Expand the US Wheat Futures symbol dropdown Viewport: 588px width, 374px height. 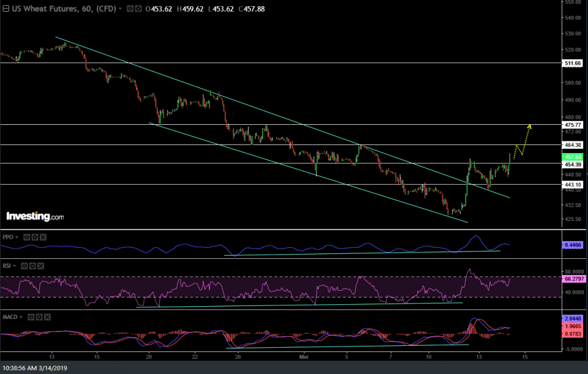click(120, 9)
